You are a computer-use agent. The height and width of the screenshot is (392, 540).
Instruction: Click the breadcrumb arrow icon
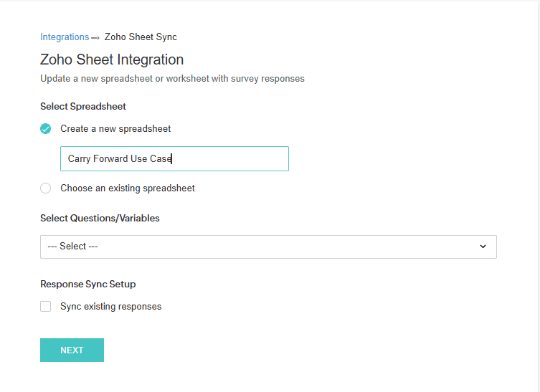pos(95,38)
